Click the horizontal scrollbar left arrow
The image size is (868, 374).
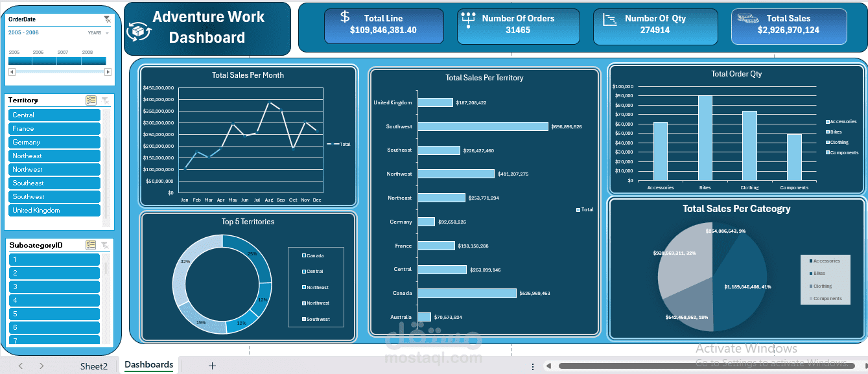[550, 366]
